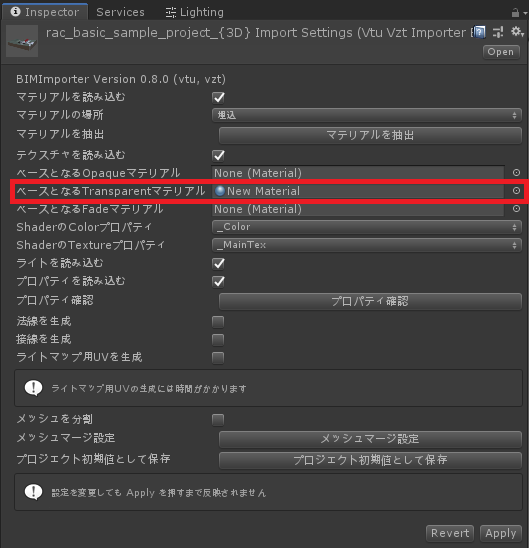Toggle マテリアルを読み込む checkbox
The height and width of the screenshot is (548, 529).
point(218,98)
